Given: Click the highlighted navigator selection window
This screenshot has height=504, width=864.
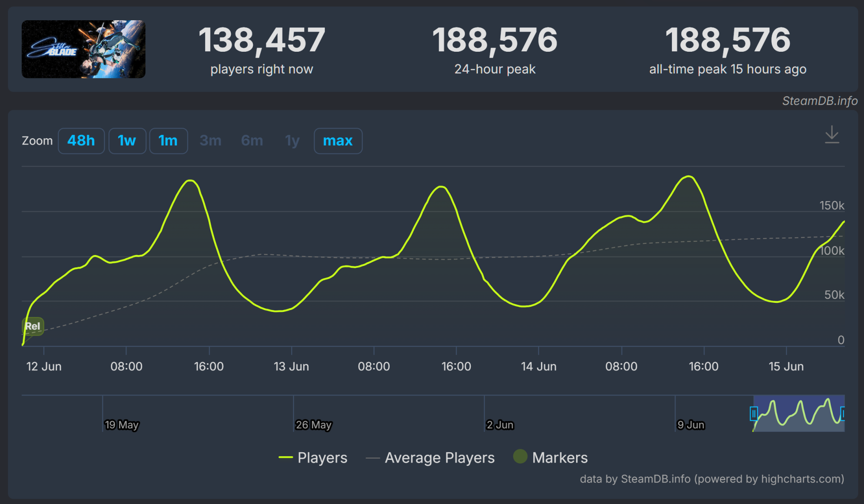Looking at the screenshot, I should coord(799,413).
